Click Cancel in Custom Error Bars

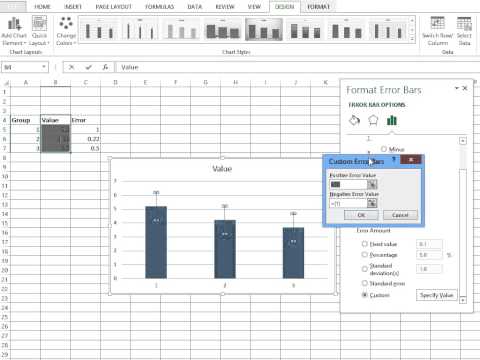400,215
